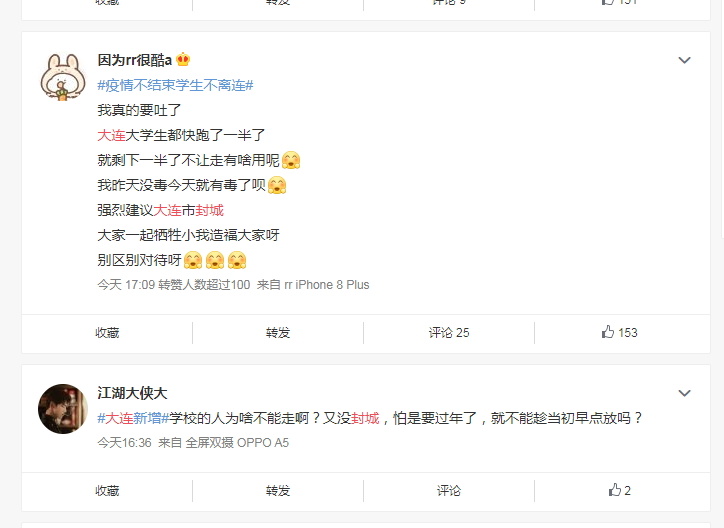
Task: Open hashtag #疫情不结束学生不离连#
Action: pos(175,85)
